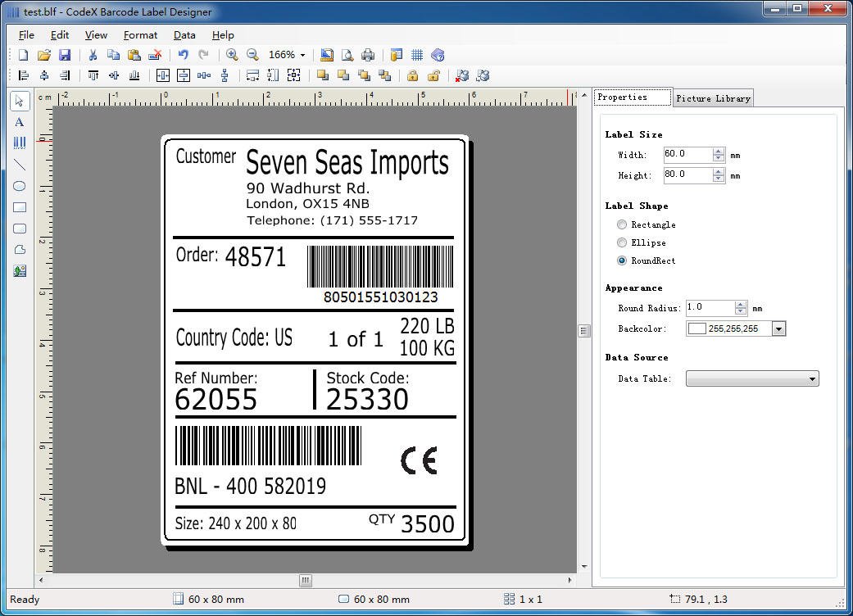Select the Barcode tool in left toolbox
This screenshot has height=616, width=853.
tap(20, 143)
